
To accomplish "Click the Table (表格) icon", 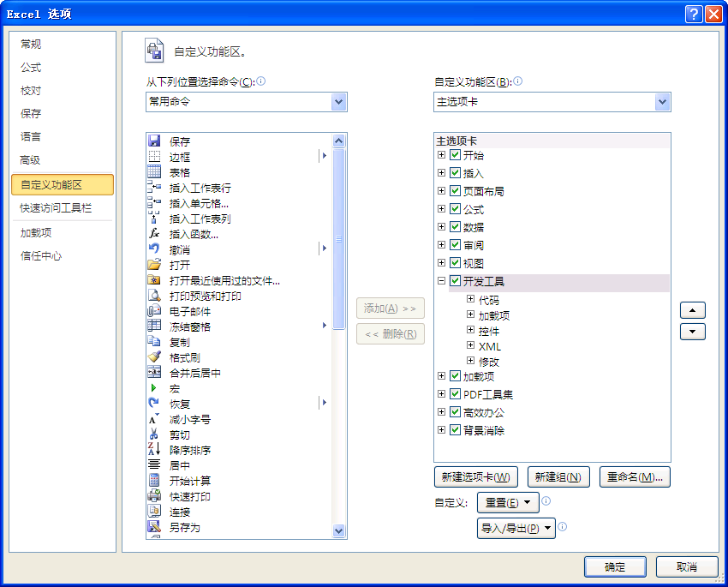I will pos(154,171).
